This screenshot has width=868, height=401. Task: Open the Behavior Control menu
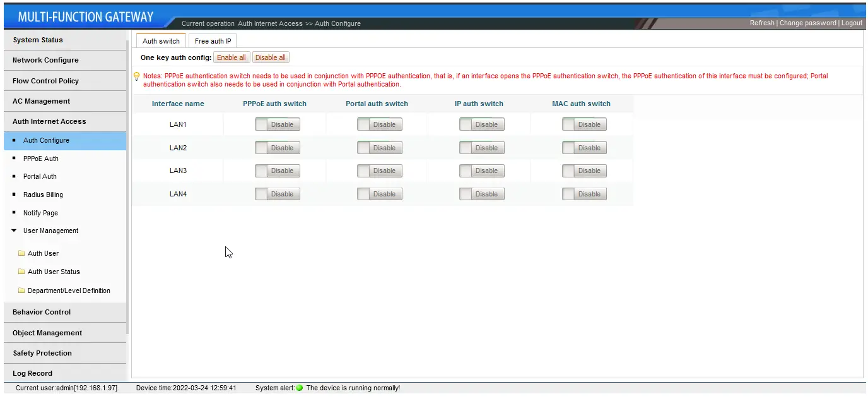click(64, 312)
